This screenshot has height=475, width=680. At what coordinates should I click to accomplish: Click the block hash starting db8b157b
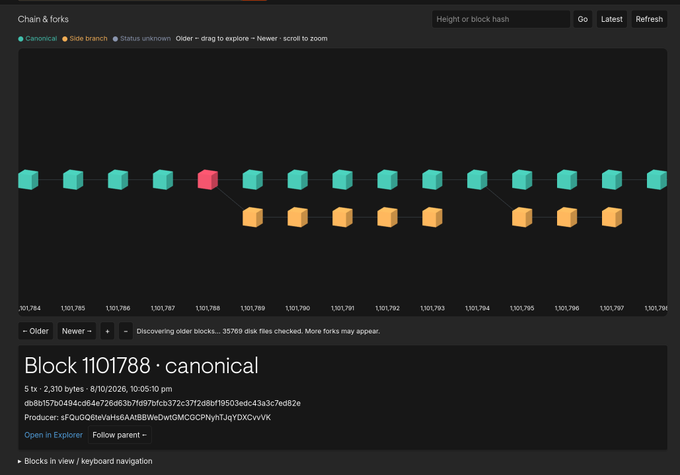click(x=162, y=403)
